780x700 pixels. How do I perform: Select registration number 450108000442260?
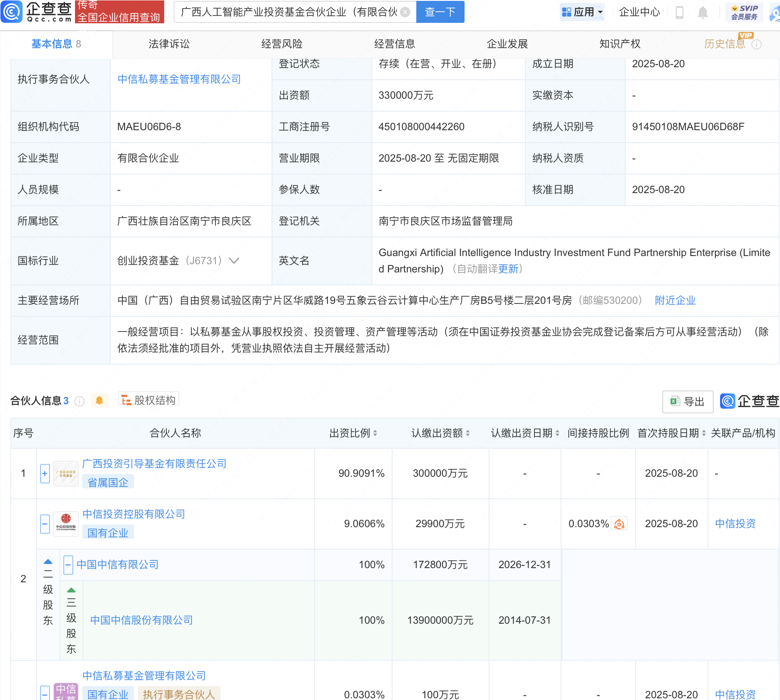421,127
